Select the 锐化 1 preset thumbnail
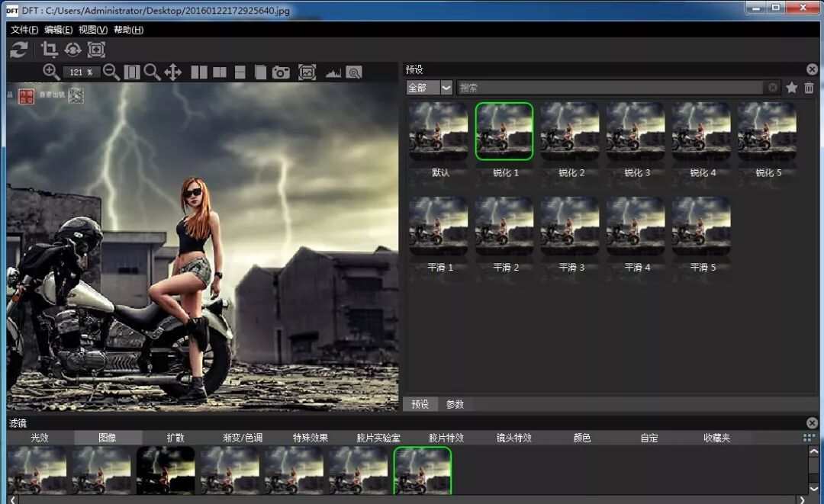Viewport: 824px width, 504px height. 504,131
